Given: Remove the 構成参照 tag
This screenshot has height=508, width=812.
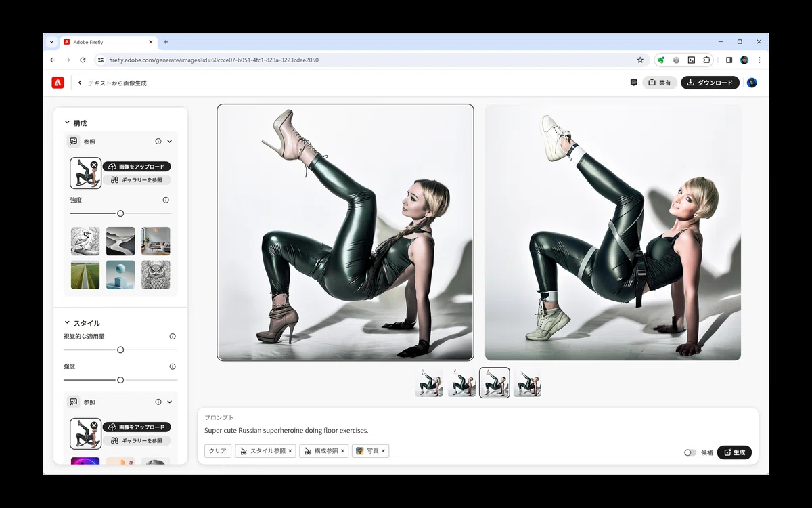Looking at the screenshot, I should (x=342, y=451).
